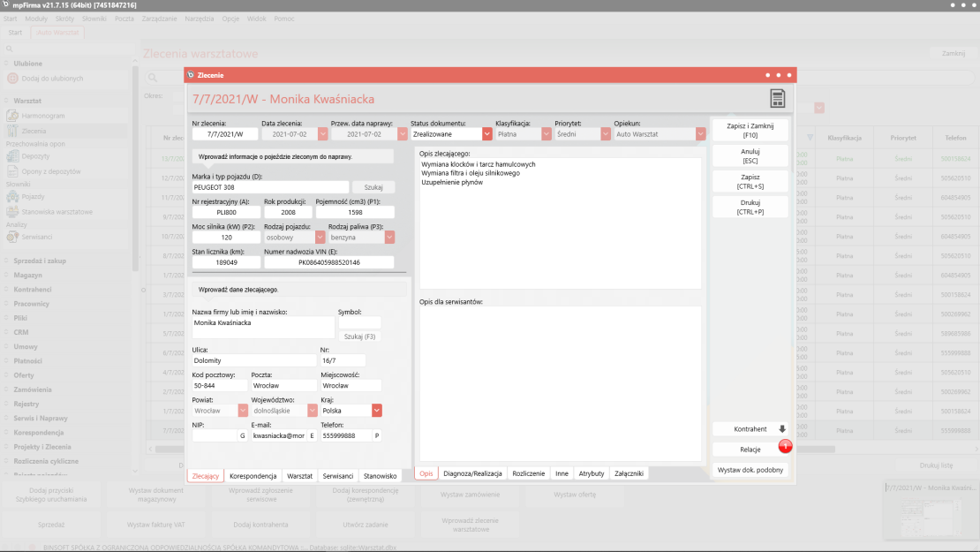
Task: Click the Opis dla serwisantów text area
Action: tap(560, 384)
